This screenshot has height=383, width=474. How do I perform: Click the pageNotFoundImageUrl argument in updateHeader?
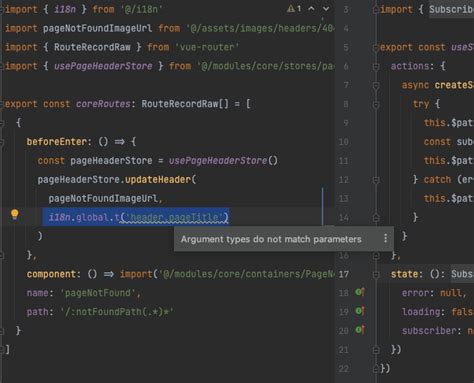pyautogui.click(x=103, y=199)
